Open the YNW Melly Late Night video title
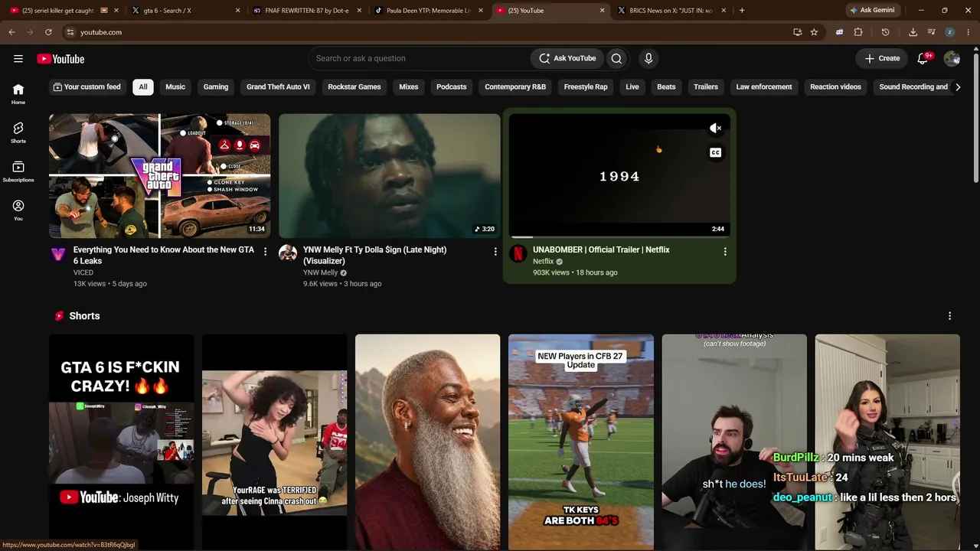The height and width of the screenshot is (551, 980). (x=374, y=255)
